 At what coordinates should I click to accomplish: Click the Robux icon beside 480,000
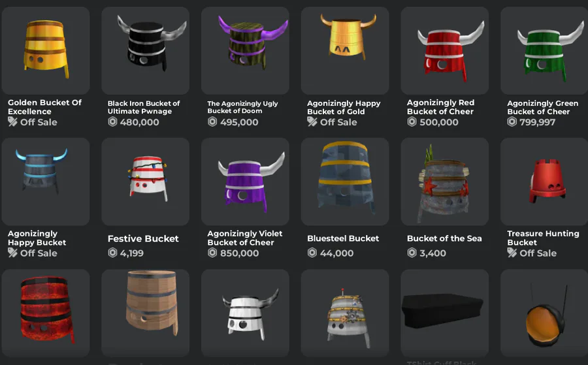point(112,122)
